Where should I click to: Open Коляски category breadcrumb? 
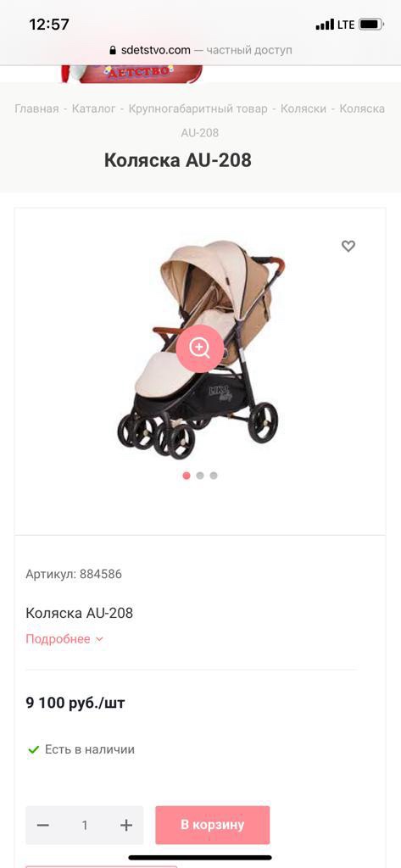303,108
